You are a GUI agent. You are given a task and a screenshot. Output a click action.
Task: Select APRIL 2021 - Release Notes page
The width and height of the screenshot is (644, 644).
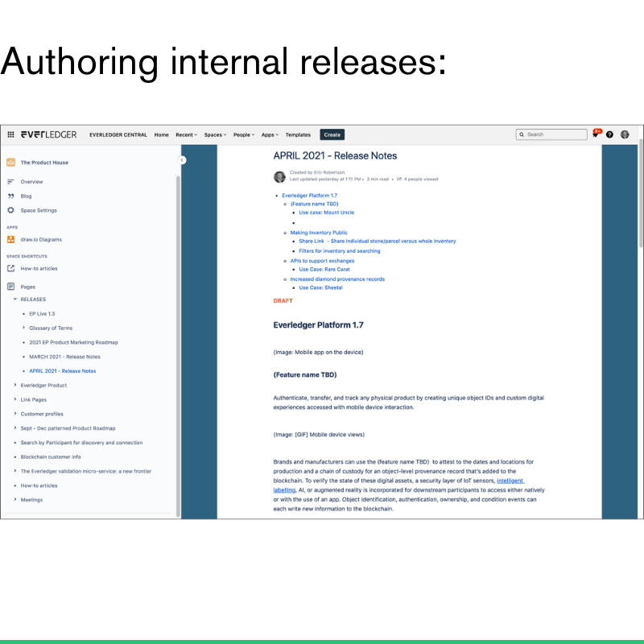click(x=63, y=371)
